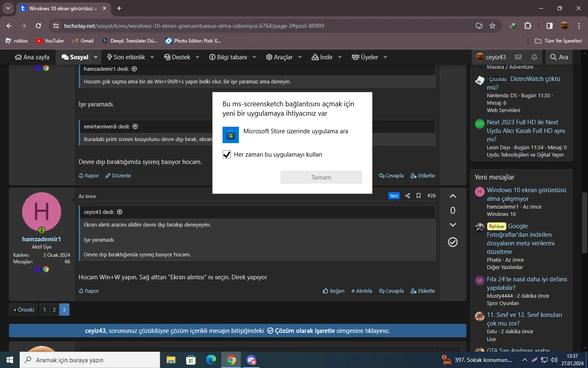This screenshot has width=588, height=368.
Task: Open Microsoft Store from taskbar
Action: pyautogui.click(x=191, y=360)
